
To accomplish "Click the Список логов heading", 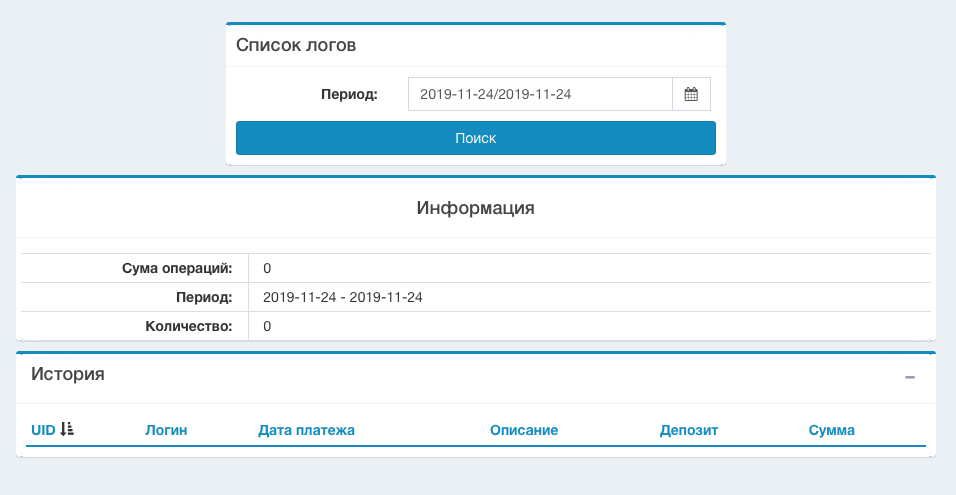I will [296, 45].
